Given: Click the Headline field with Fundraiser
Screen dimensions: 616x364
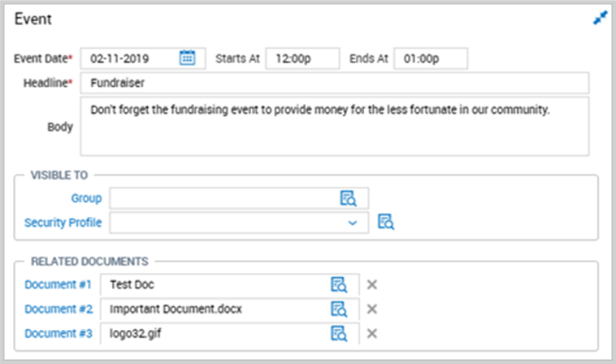Looking at the screenshot, I should [x=335, y=83].
